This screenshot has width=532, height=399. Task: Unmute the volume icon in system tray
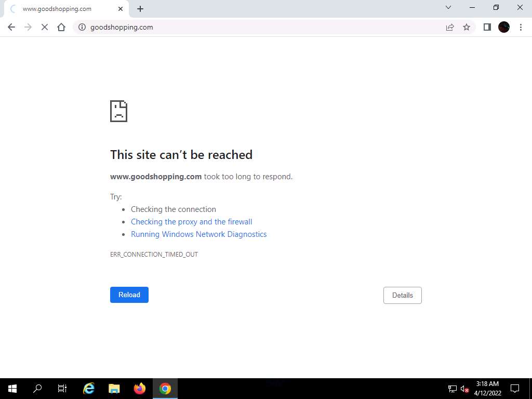(x=465, y=389)
